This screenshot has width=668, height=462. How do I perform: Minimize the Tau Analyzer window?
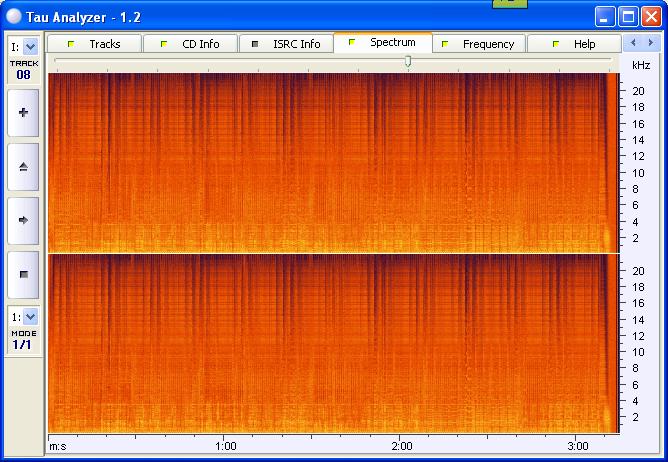(x=606, y=16)
